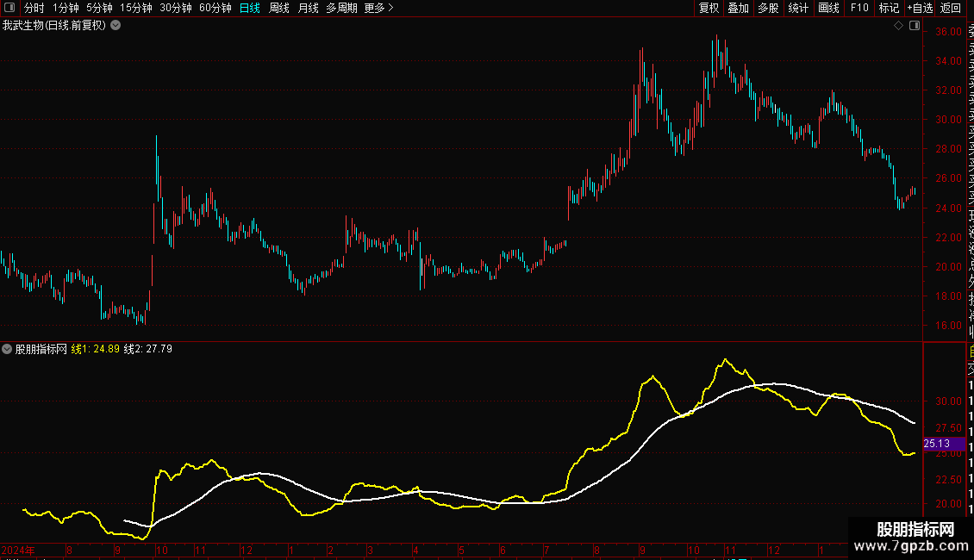Open the 画线 drawing tools
This screenshot has height=560, width=974.
[828, 8]
